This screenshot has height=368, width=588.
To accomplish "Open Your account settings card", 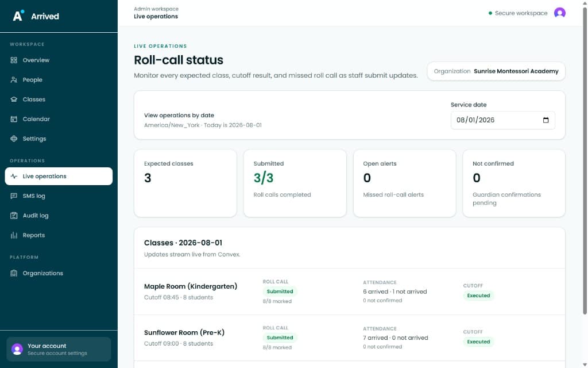I will coord(59,349).
